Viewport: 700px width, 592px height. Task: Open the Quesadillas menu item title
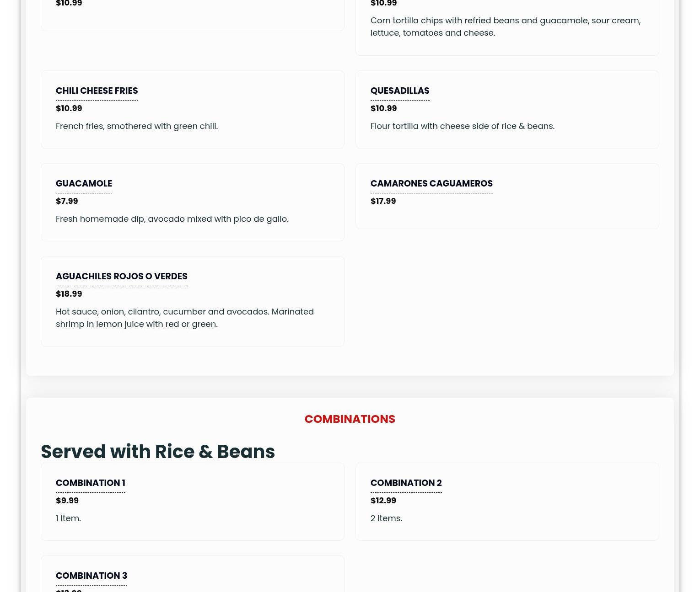tap(399, 91)
